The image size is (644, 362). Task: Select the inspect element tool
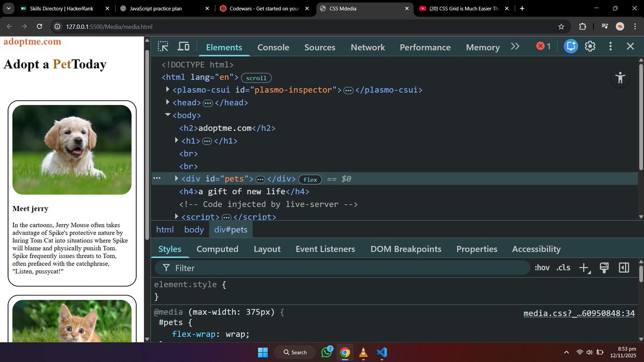pos(163,47)
